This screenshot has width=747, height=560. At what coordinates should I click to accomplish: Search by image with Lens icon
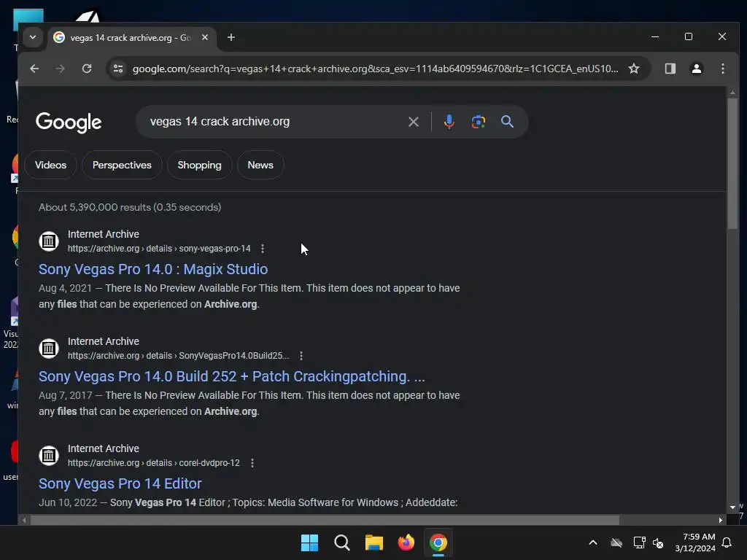point(479,122)
